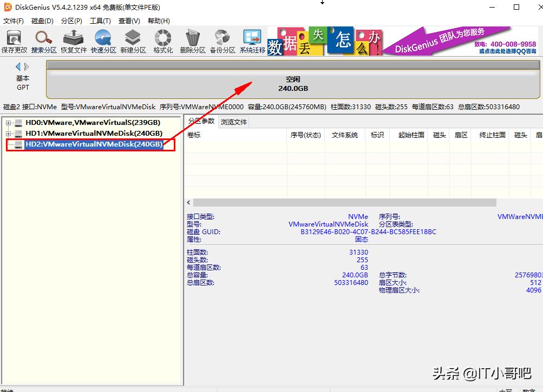Click the 保存更改 (Save Changes) toolbar icon
The height and width of the screenshot is (392, 543).
pos(14,41)
